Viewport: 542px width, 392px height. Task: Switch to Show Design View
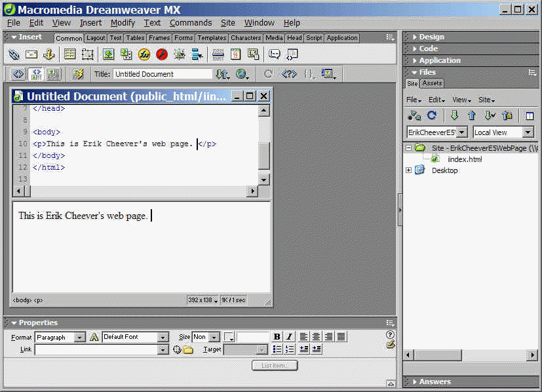click(x=54, y=74)
